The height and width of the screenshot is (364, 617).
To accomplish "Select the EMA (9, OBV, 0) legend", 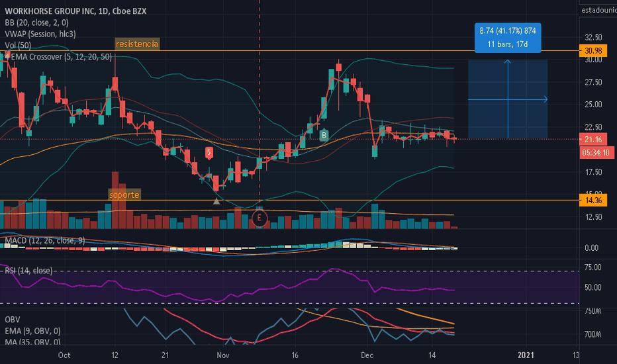I will (32, 330).
